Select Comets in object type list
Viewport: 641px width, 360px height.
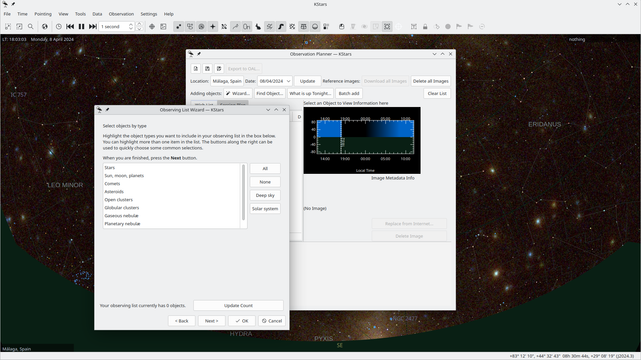(x=172, y=184)
